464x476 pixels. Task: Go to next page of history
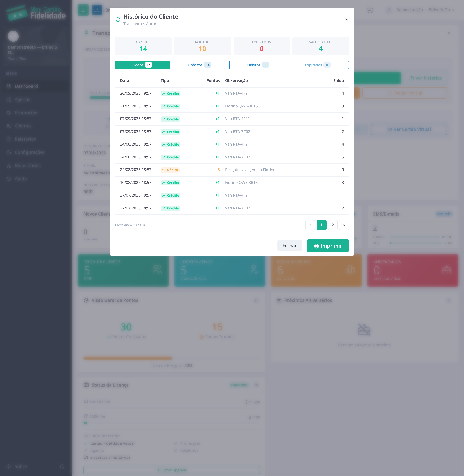(344, 225)
